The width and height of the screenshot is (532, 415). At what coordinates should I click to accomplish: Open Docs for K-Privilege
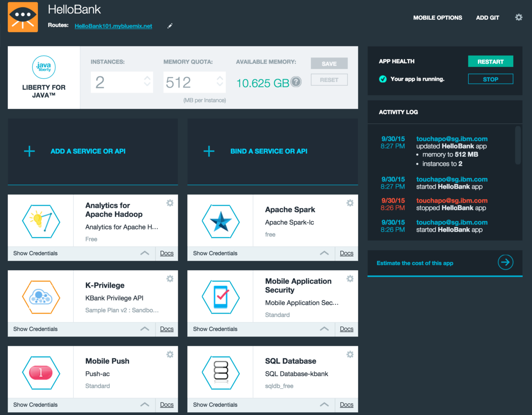(167, 329)
